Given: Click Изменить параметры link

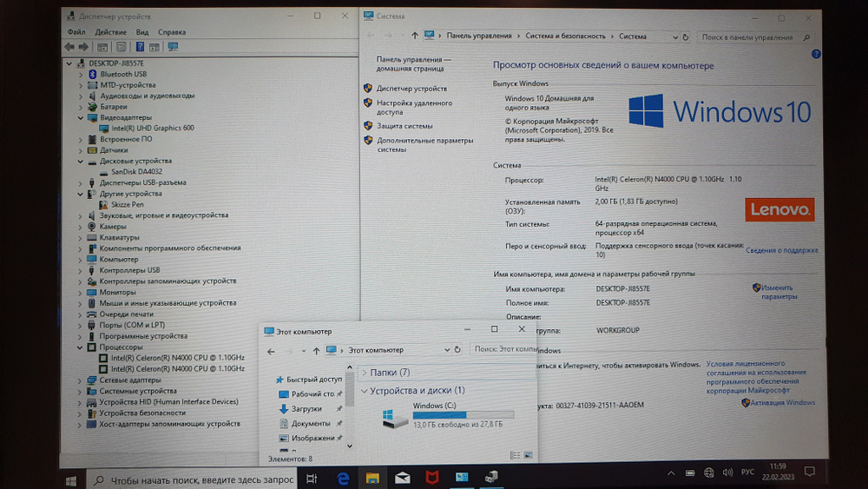Looking at the screenshot, I should [779, 292].
